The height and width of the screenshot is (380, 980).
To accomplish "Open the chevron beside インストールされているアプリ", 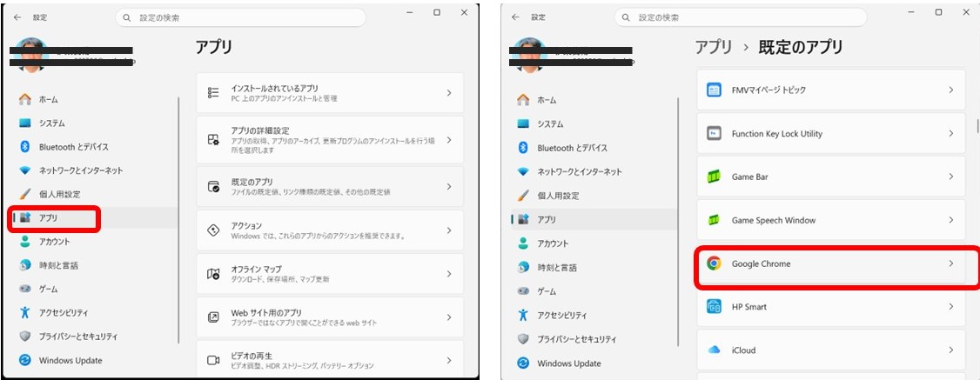I will click(x=449, y=93).
